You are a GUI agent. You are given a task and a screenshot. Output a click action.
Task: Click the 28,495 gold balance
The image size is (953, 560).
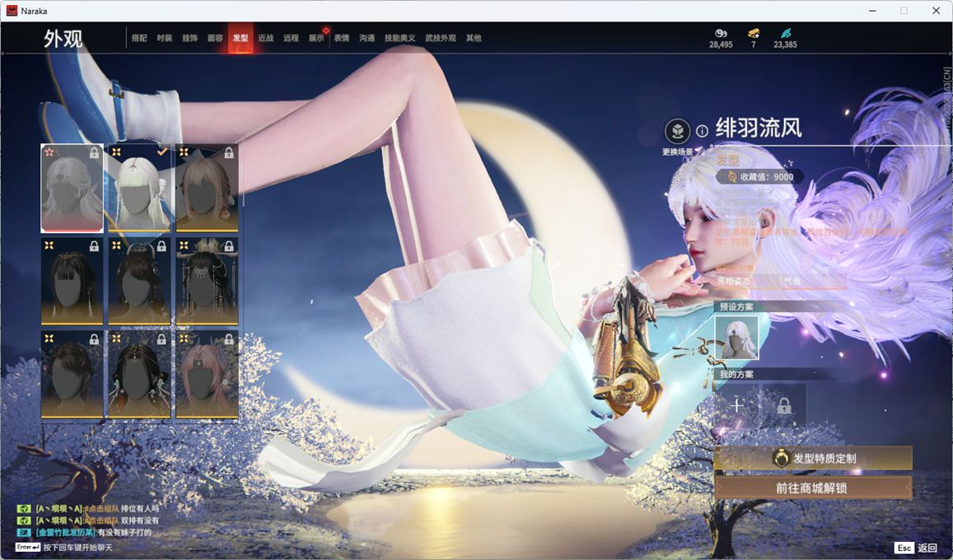coord(721,44)
